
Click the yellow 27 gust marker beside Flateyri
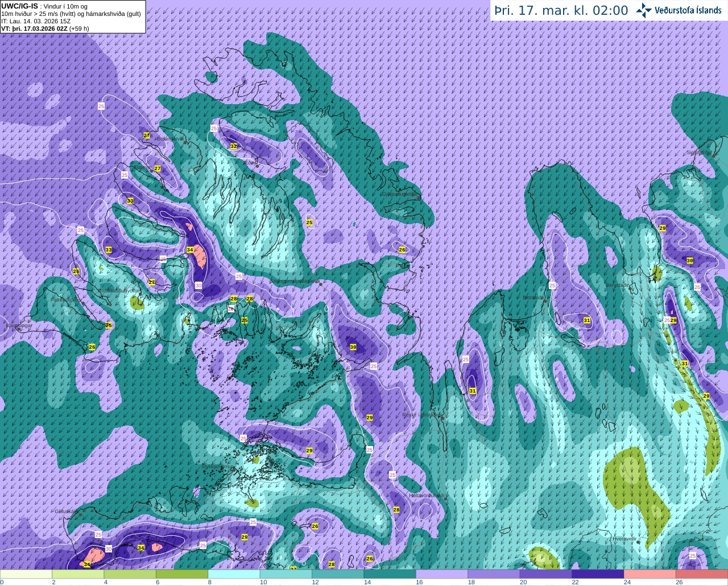pyautogui.click(x=158, y=168)
